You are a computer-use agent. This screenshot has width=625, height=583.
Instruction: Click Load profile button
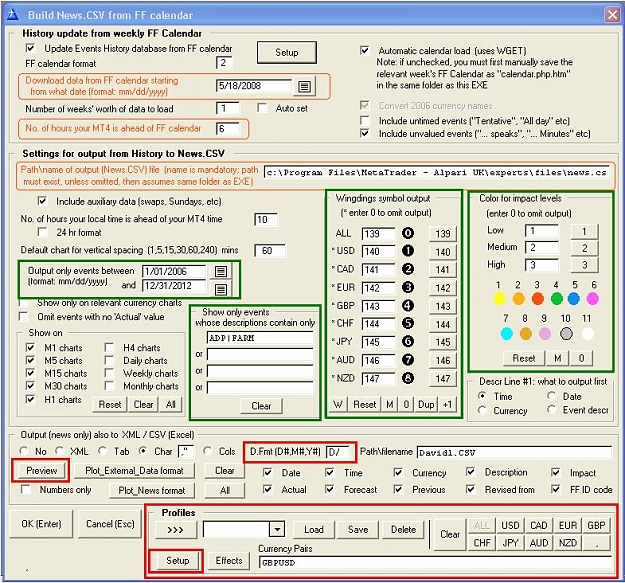pyautogui.click(x=314, y=530)
